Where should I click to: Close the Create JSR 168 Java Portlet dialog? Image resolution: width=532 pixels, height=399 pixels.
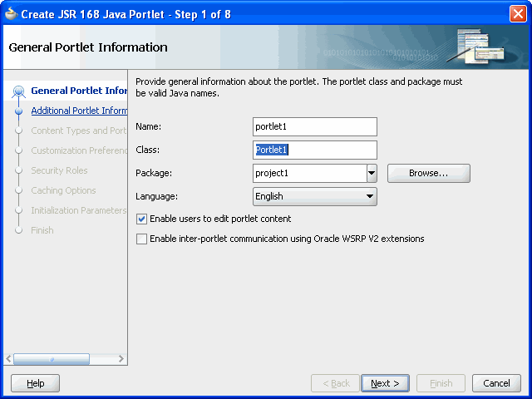518,14
